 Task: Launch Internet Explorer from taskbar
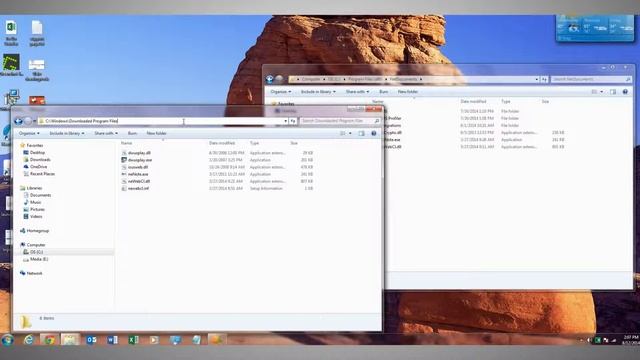coord(28,340)
